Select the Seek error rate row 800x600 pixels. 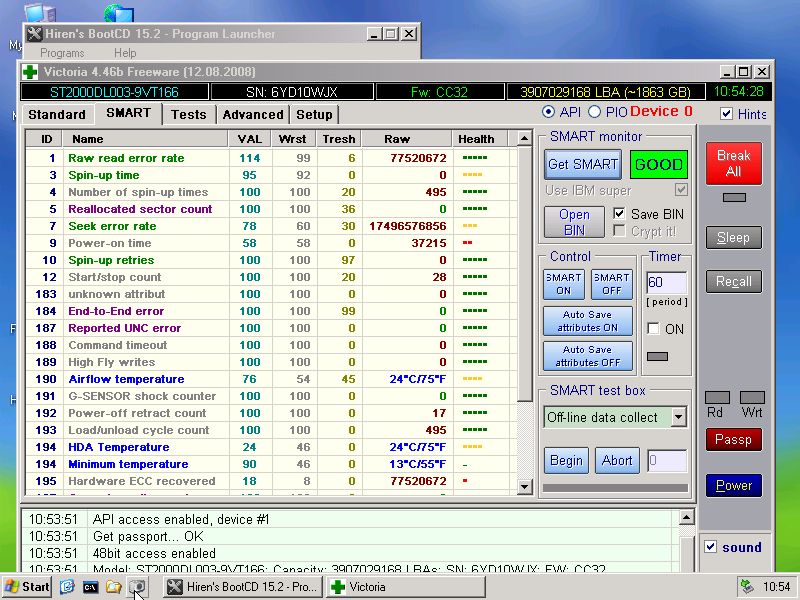click(x=271, y=226)
